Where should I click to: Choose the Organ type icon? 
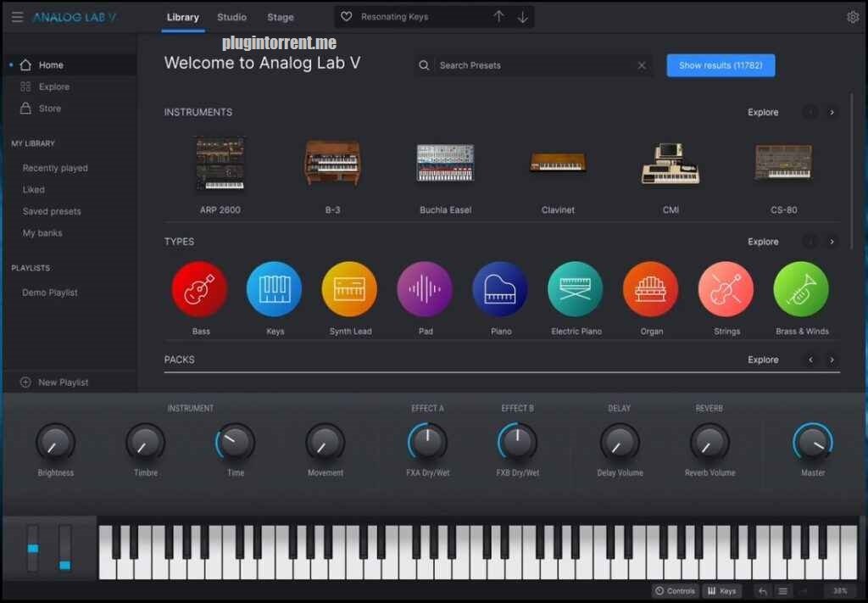tap(651, 289)
